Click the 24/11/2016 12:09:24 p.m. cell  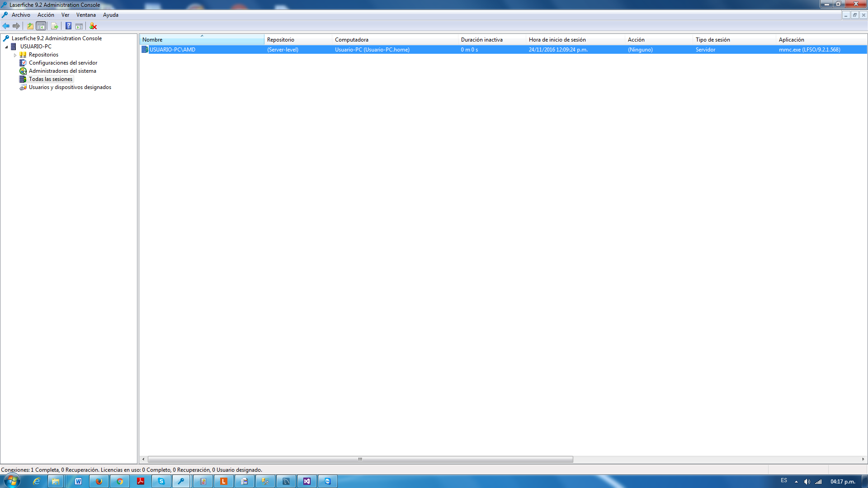click(x=558, y=50)
